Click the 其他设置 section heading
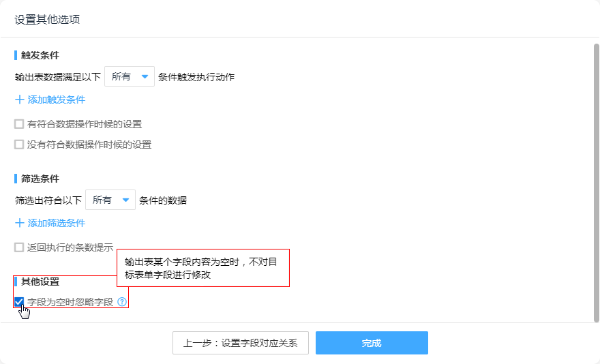 coord(40,282)
